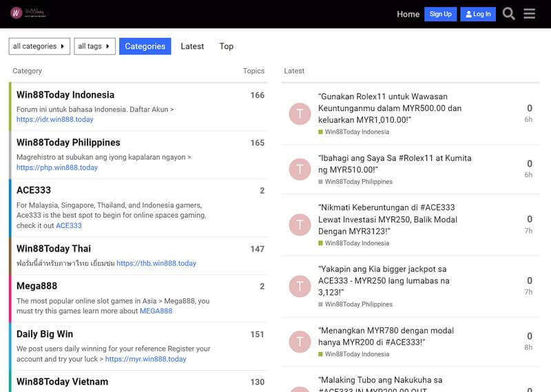Click topic count 147 for Thai
Screen dimensions: 551x392
(257, 249)
